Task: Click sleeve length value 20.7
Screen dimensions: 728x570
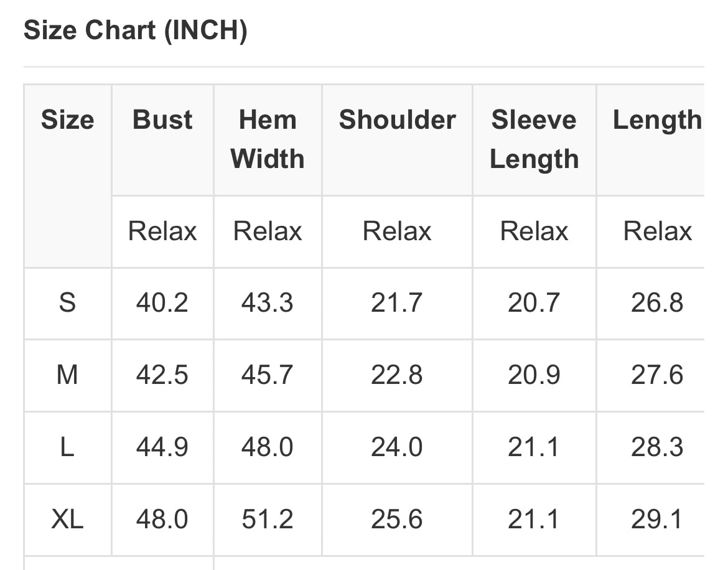Action: pyautogui.click(x=534, y=302)
